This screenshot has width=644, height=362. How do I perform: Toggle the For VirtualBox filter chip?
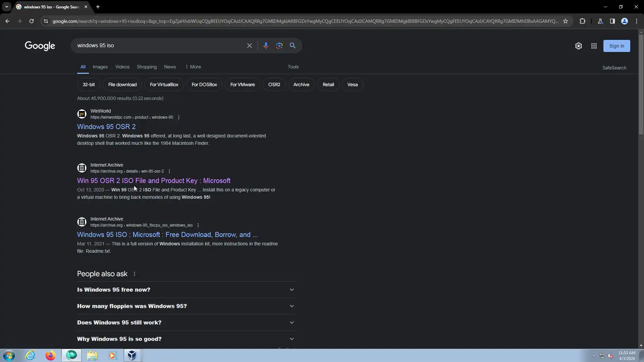pos(164,84)
